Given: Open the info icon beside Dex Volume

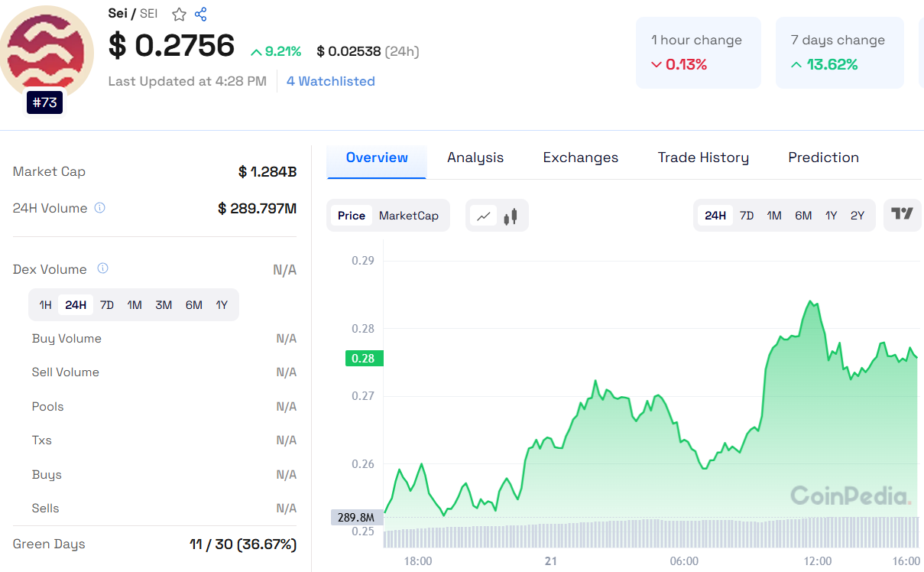Looking at the screenshot, I should click(x=102, y=268).
